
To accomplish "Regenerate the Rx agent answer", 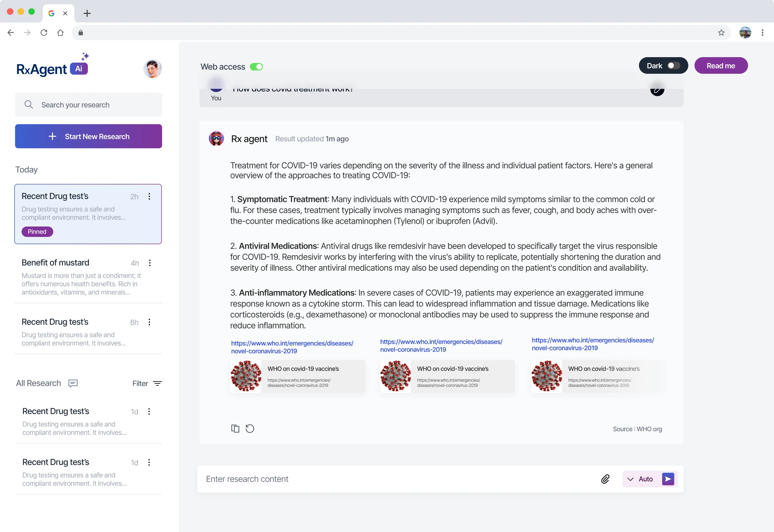I will [250, 429].
